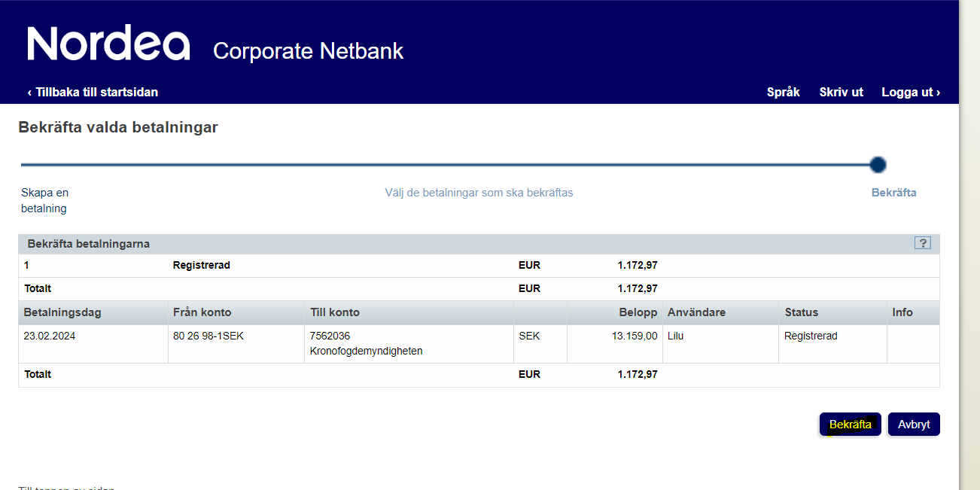Click the Status column header

(x=801, y=312)
